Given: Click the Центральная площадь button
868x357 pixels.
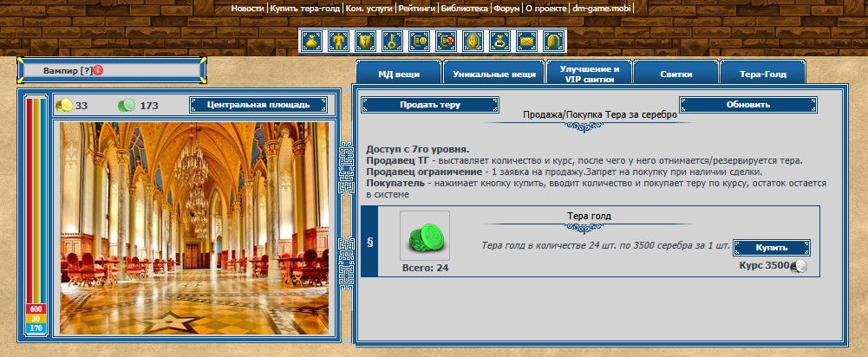Looking at the screenshot, I should click(x=258, y=105).
